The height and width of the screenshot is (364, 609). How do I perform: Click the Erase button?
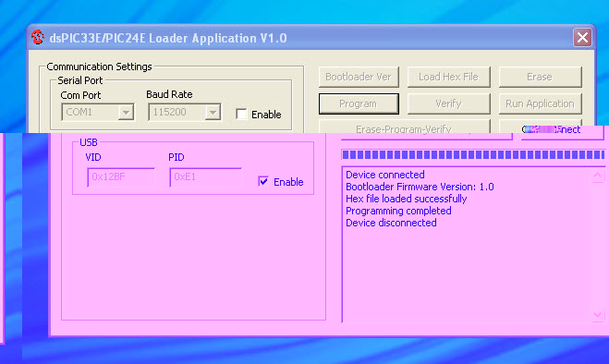click(540, 77)
